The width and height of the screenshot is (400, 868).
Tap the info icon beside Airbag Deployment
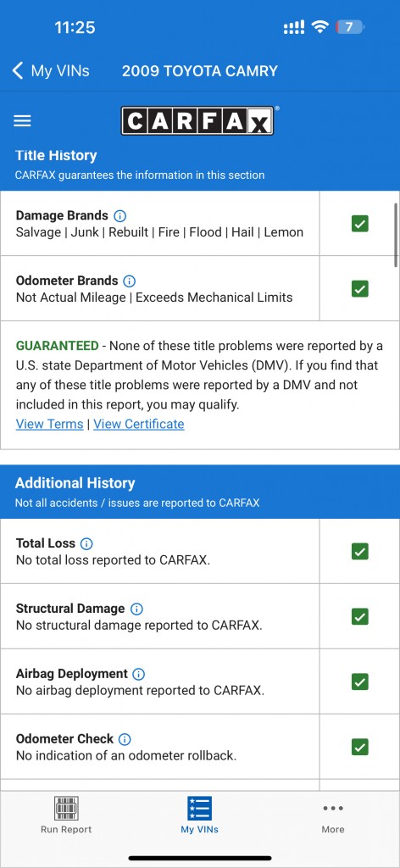[139, 674]
